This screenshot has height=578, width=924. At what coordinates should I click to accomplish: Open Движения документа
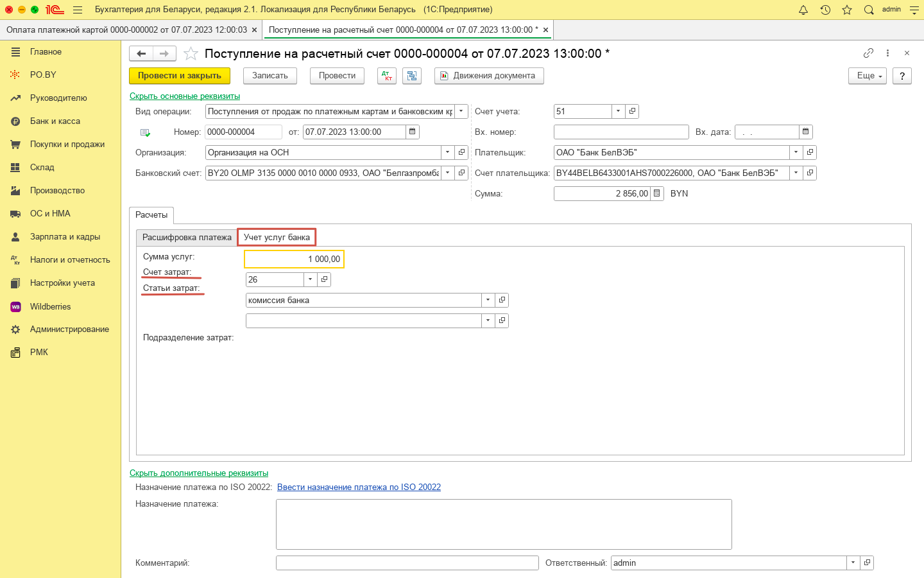(489, 76)
